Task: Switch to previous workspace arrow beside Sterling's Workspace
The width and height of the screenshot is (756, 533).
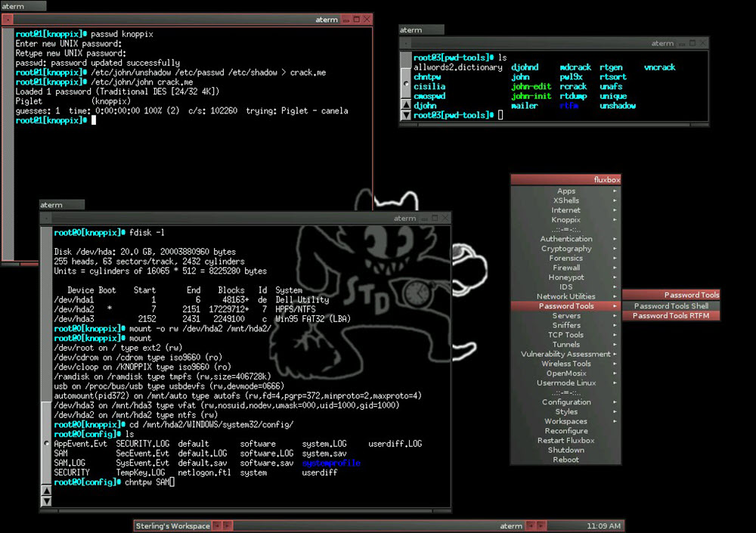Action: coord(218,525)
